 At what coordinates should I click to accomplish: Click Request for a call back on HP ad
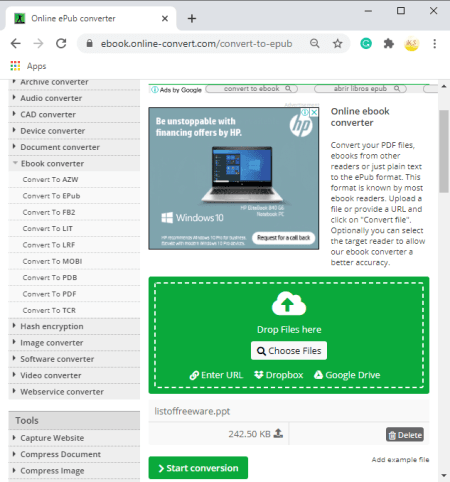pyautogui.click(x=284, y=238)
